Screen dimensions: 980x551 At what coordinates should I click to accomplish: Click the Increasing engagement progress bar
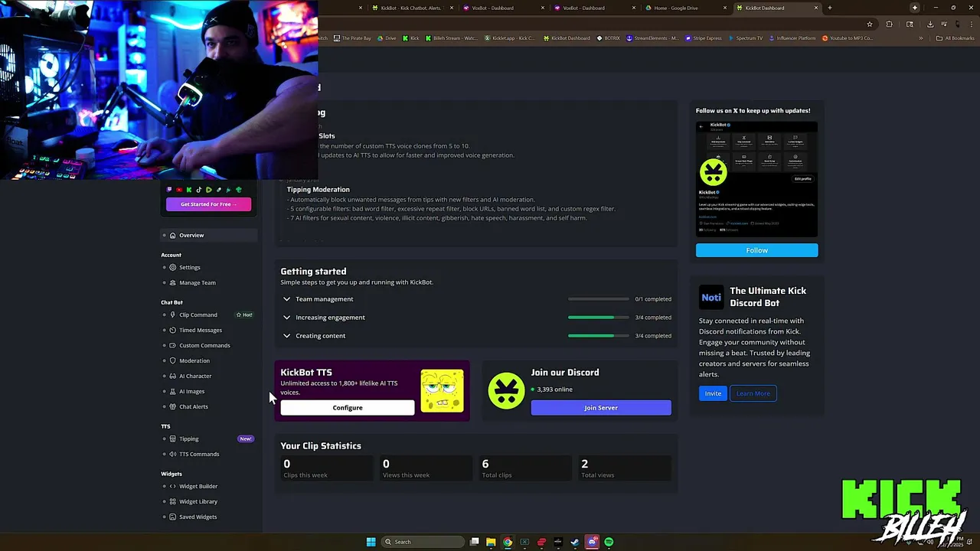coord(599,318)
